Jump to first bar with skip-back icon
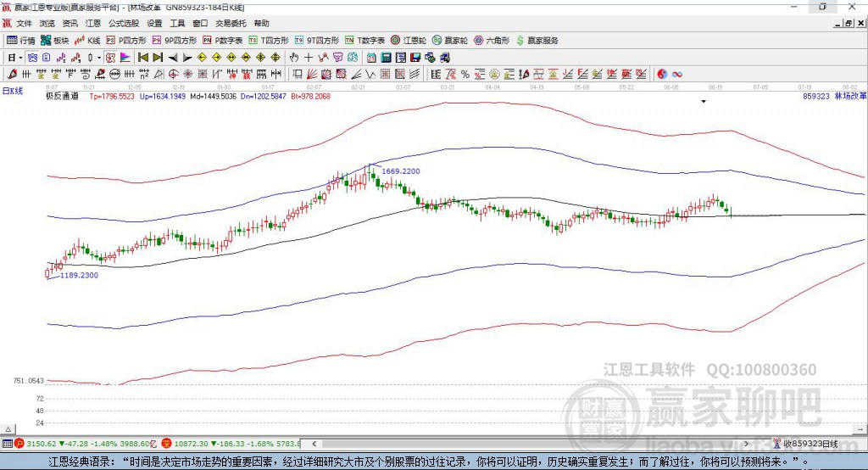 (x=143, y=58)
